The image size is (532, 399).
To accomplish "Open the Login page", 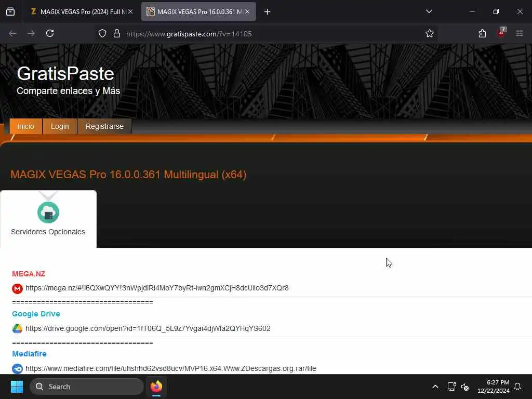I will coord(60,127).
